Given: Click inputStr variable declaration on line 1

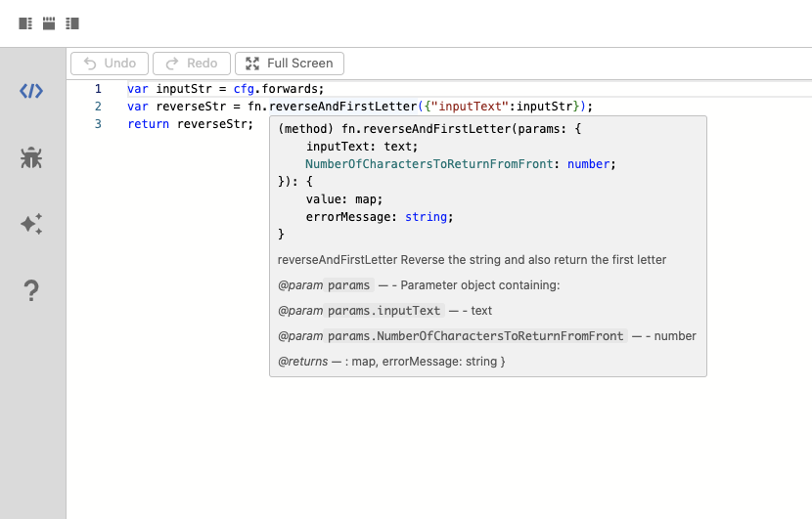Looking at the screenshot, I should (184, 89).
